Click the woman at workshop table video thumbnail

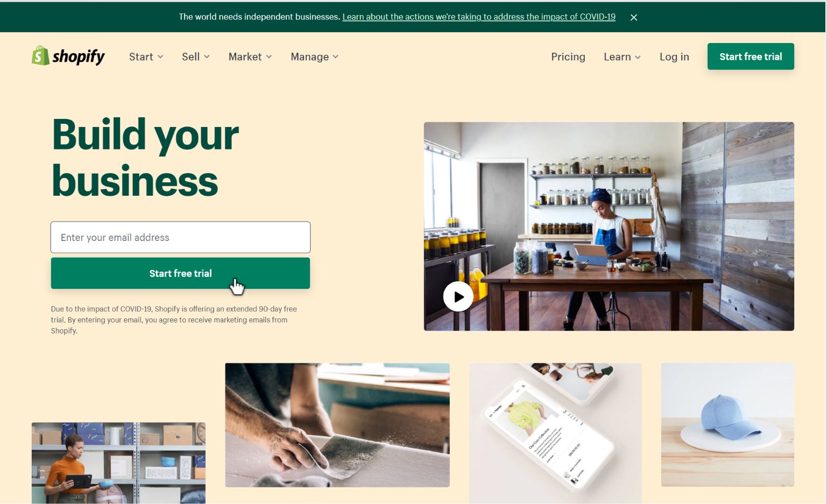point(609,226)
